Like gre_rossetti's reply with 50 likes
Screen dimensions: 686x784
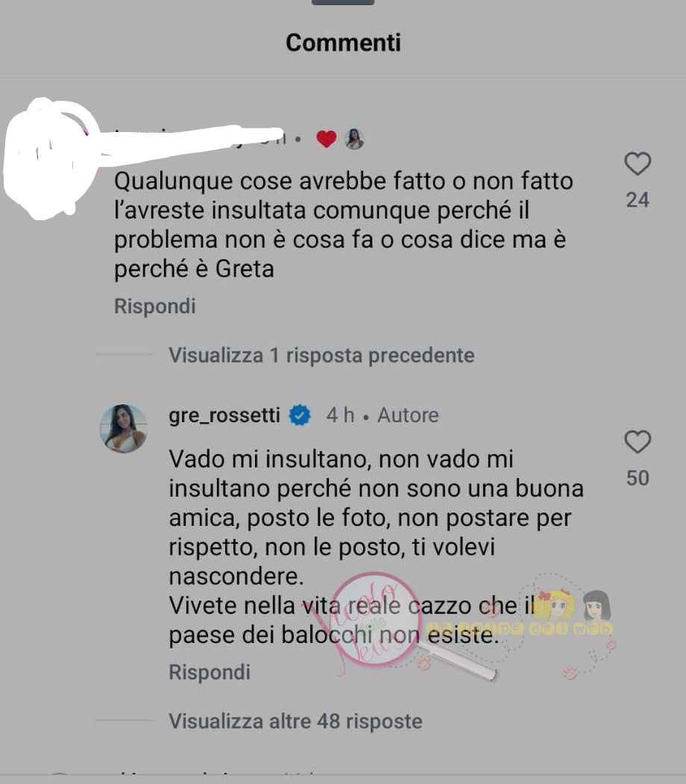click(638, 442)
